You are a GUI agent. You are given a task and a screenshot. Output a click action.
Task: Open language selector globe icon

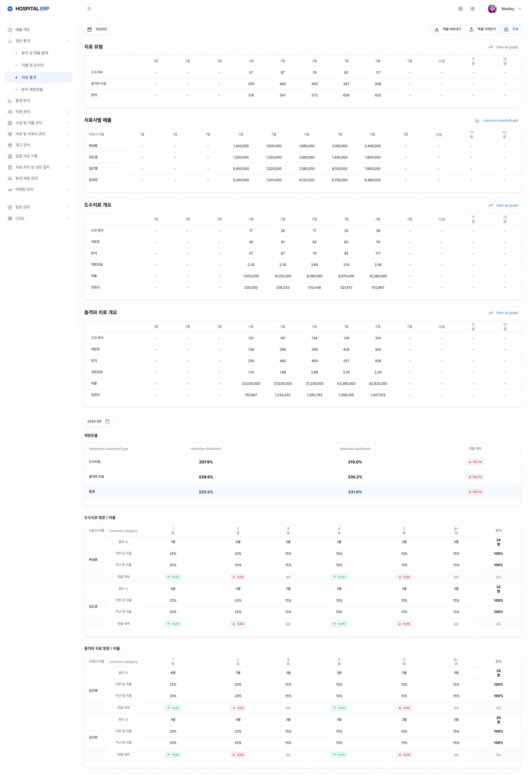(460, 9)
